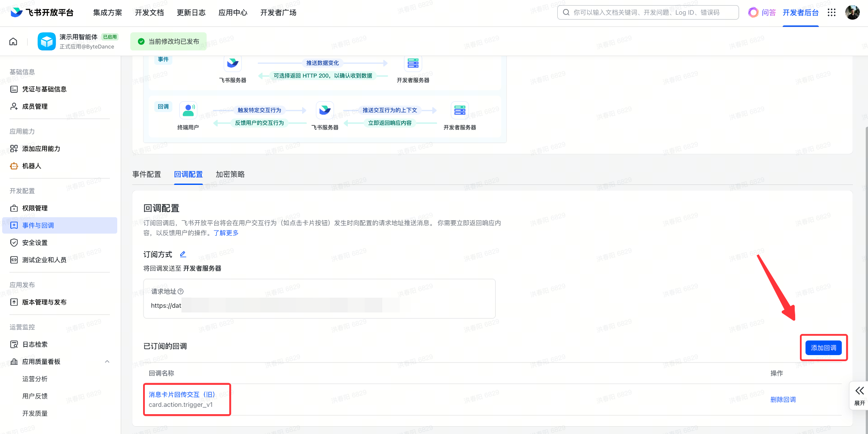This screenshot has height=434, width=868.
Task: Click the Feishu Open Platform logo
Action: coord(42,12)
